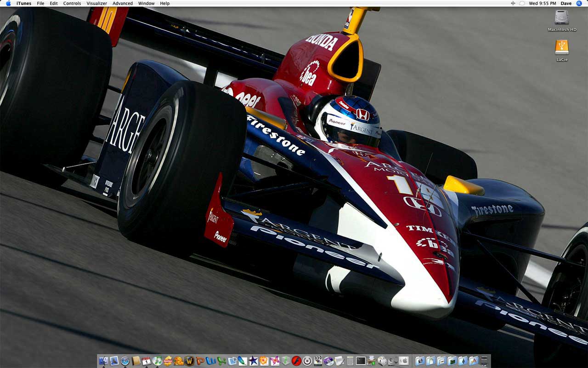588x368 pixels.
Task: Click the Advanced menu in the menu bar
Action: pyautogui.click(x=123, y=3)
